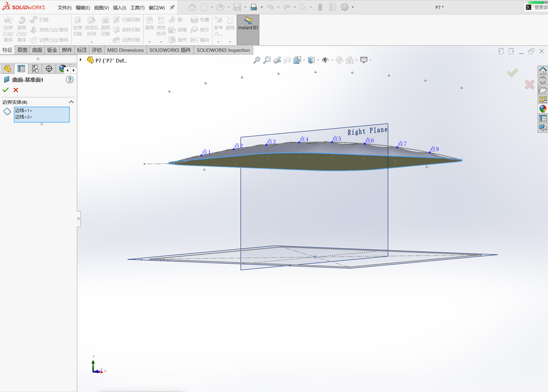Open the PropertyManager tab icon

point(21,69)
